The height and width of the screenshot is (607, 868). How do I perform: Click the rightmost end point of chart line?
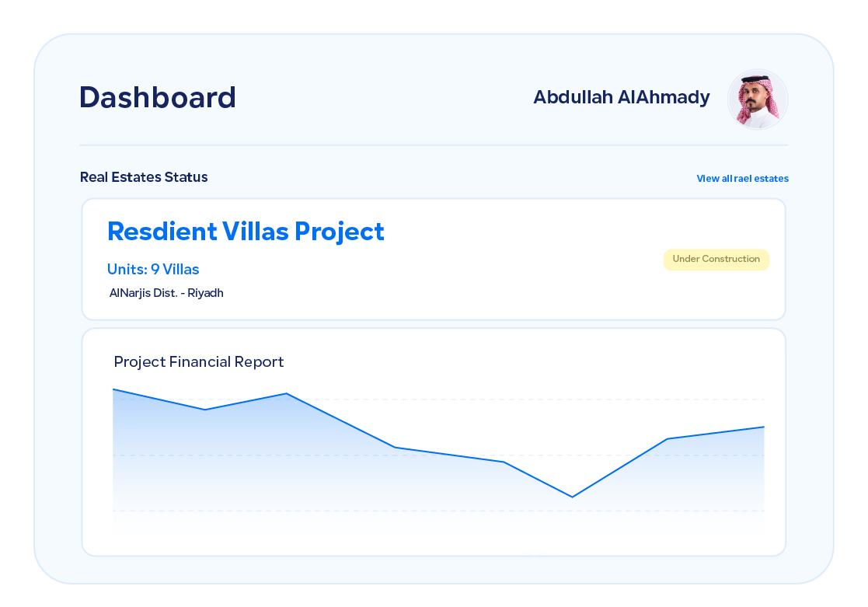click(x=763, y=427)
